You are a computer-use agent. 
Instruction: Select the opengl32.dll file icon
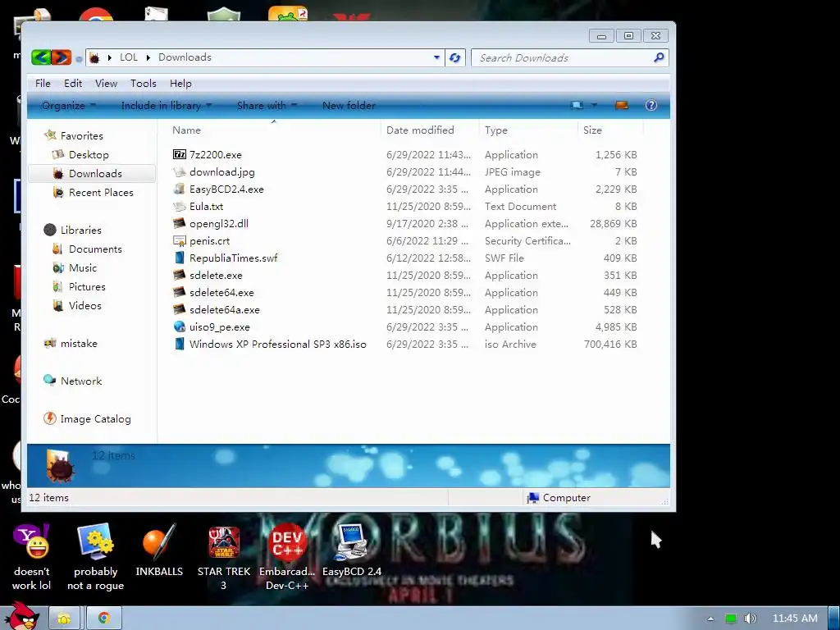(180, 223)
